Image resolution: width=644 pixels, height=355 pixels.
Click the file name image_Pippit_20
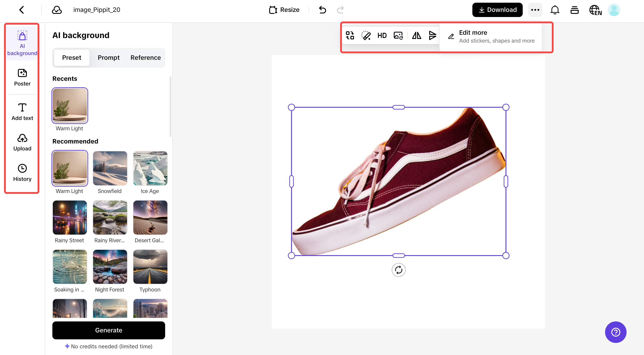pyautogui.click(x=97, y=10)
